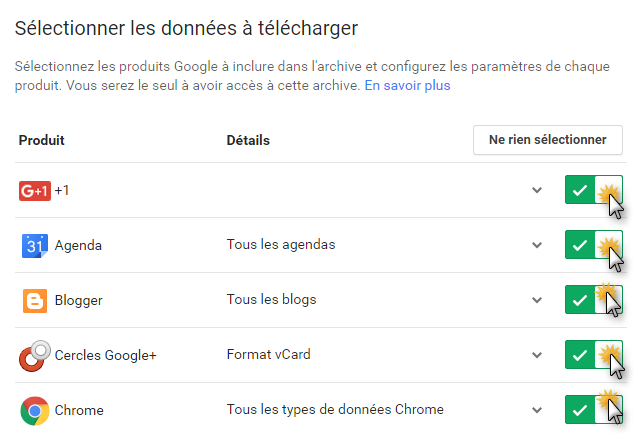Click "Tous les types de données Chrome"
This screenshot has height=434, width=634.
point(335,410)
